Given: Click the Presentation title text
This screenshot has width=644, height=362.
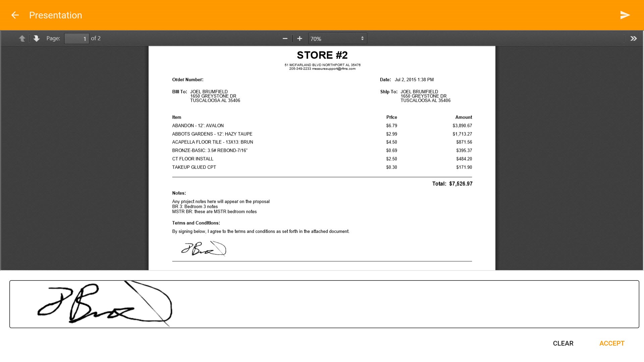Looking at the screenshot, I should (x=55, y=15).
